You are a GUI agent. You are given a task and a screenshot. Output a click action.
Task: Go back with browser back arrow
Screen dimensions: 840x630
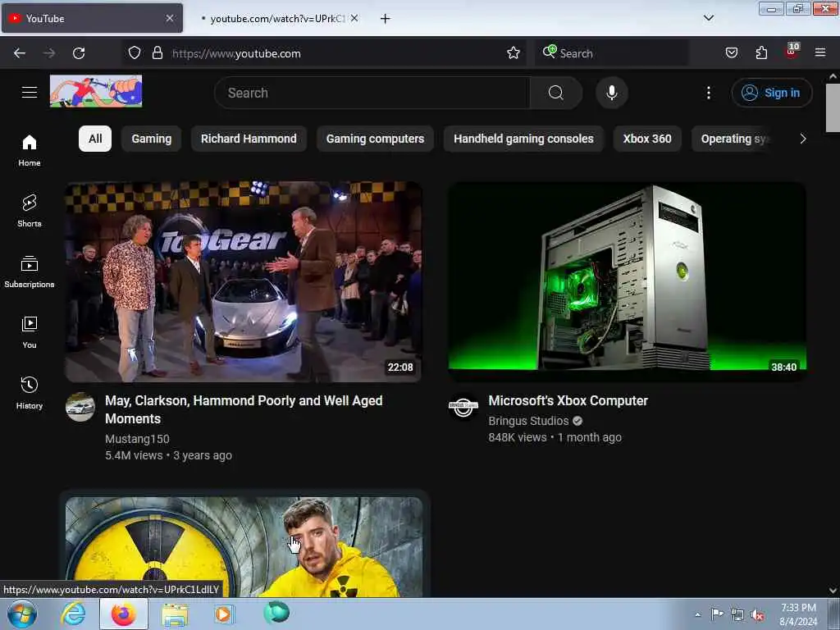pyautogui.click(x=20, y=53)
